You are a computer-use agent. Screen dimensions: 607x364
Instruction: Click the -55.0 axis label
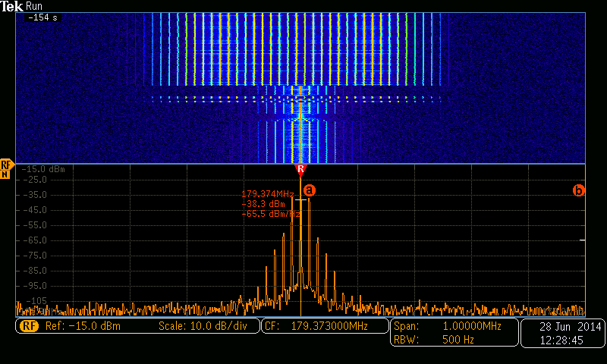pos(34,225)
